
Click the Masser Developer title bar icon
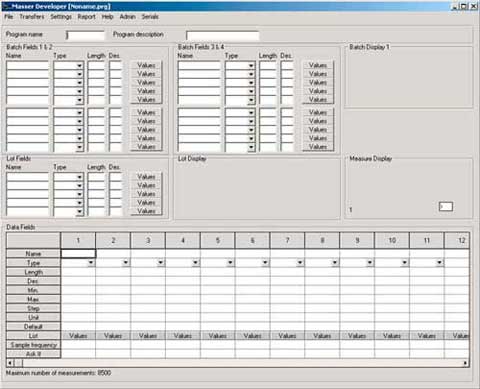click(7, 6)
